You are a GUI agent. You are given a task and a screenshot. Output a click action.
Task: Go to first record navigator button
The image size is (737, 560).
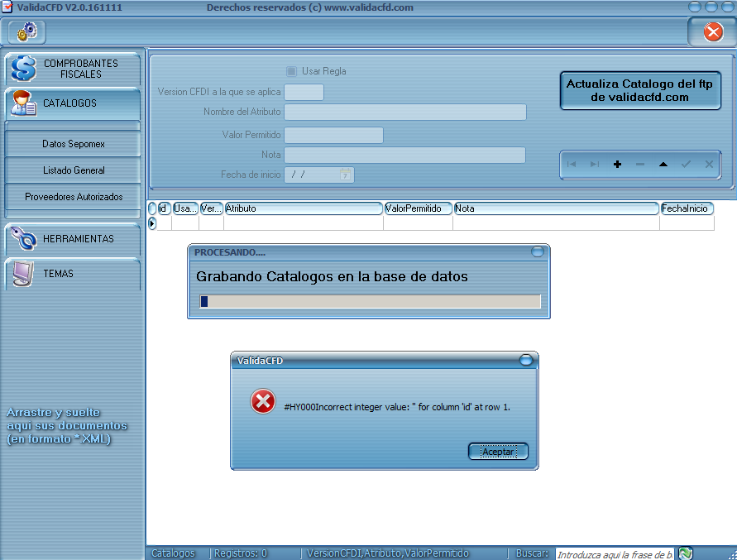572,164
